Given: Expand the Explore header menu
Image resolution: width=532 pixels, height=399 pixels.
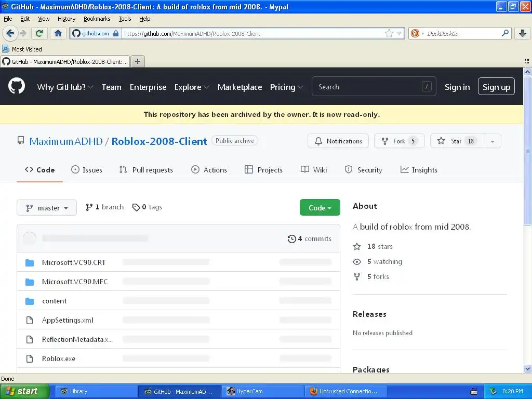Looking at the screenshot, I should tap(191, 87).
